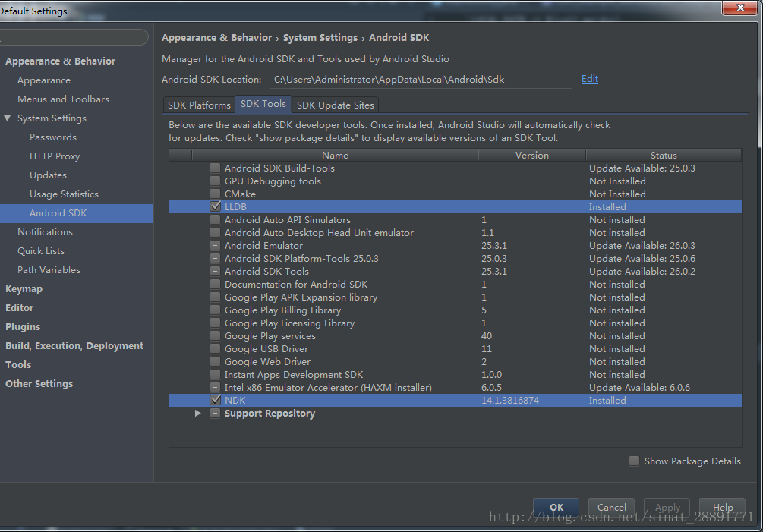Open the Keymap settings category
This screenshot has height=532, width=763.
(x=24, y=289)
